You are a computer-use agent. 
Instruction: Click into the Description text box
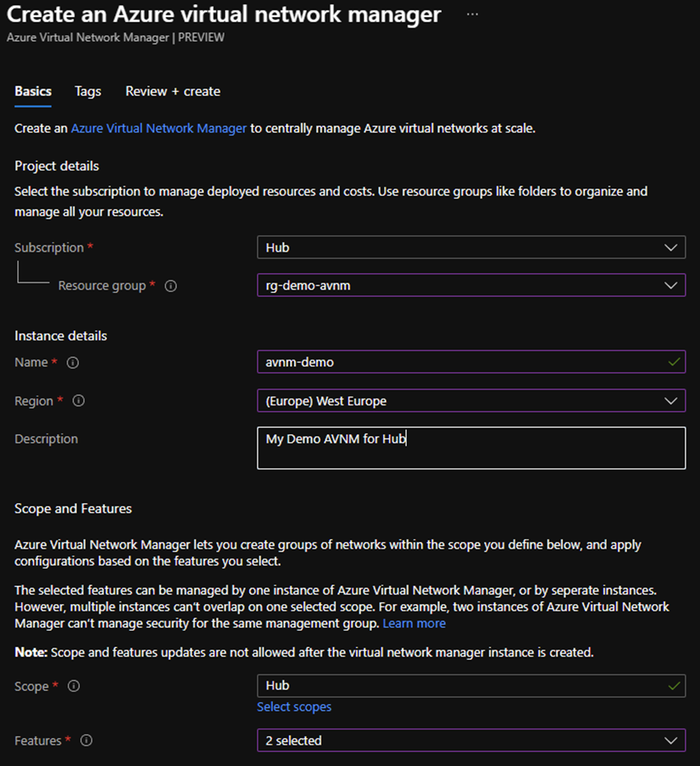(x=471, y=448)
